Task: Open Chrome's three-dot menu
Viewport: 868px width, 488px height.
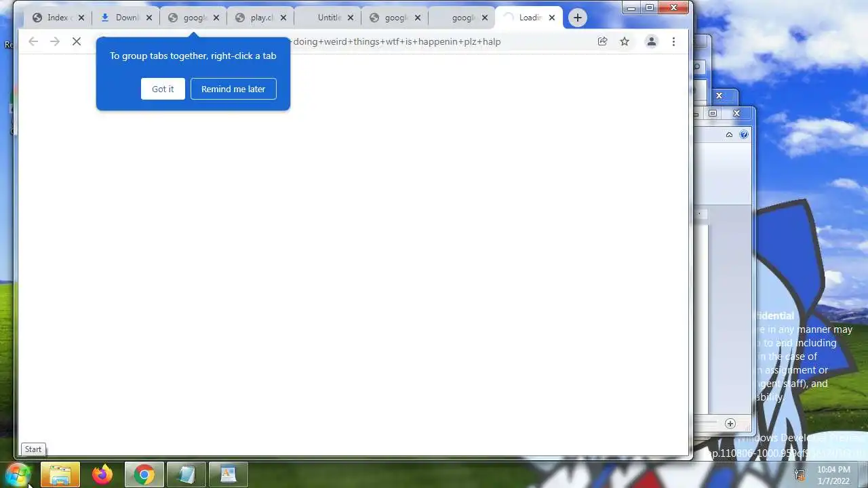Action: [x=673, y=41]
